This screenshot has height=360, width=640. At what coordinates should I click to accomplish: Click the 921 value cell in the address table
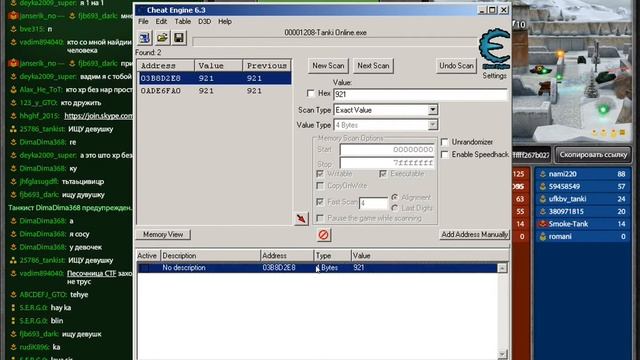click(x=359, y=268)
